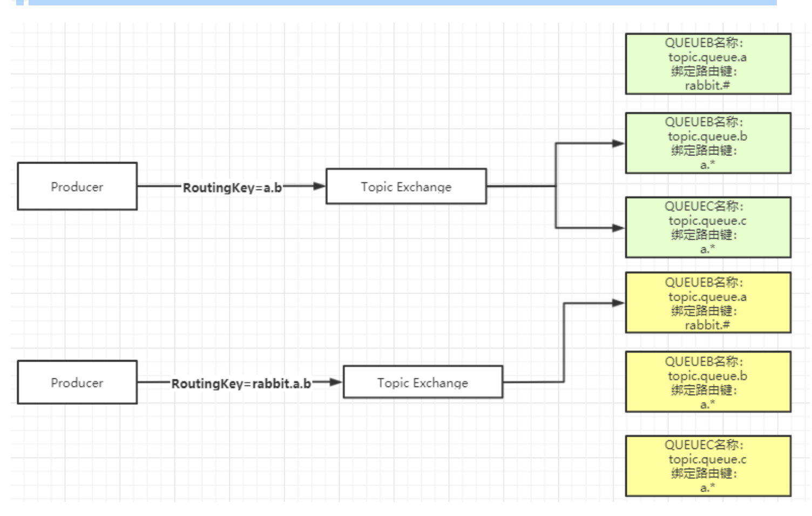
Task: Click the Producer box sending RoutingKey=rabbit.a.b
Action: [x=77, y=382]
